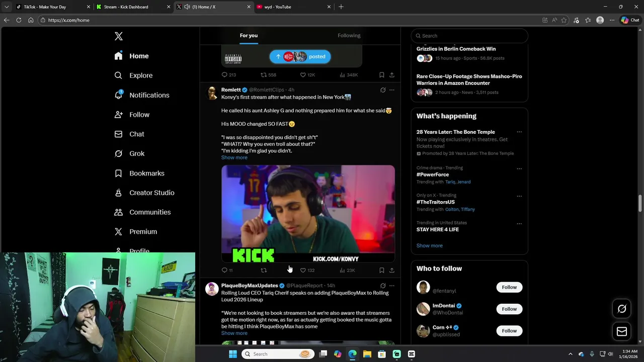The width and height of the screenshot is (644, 362).
Task: Click the blue posted new-posts pill
Action: [300, 57]
